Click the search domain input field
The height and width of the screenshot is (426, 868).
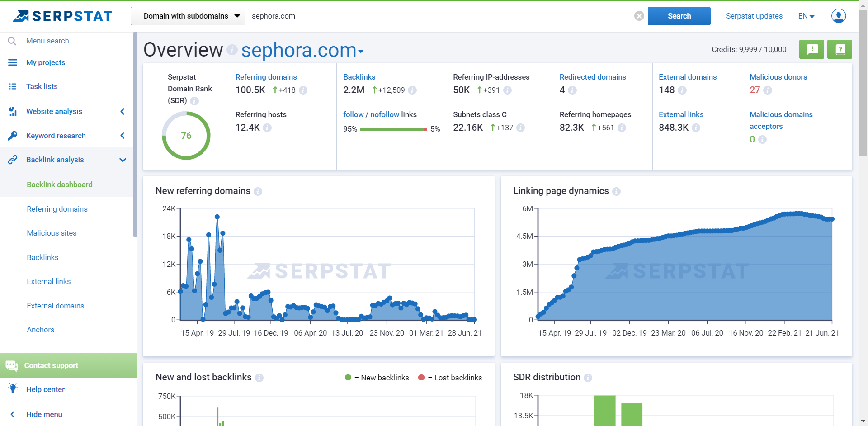[441, 16]
